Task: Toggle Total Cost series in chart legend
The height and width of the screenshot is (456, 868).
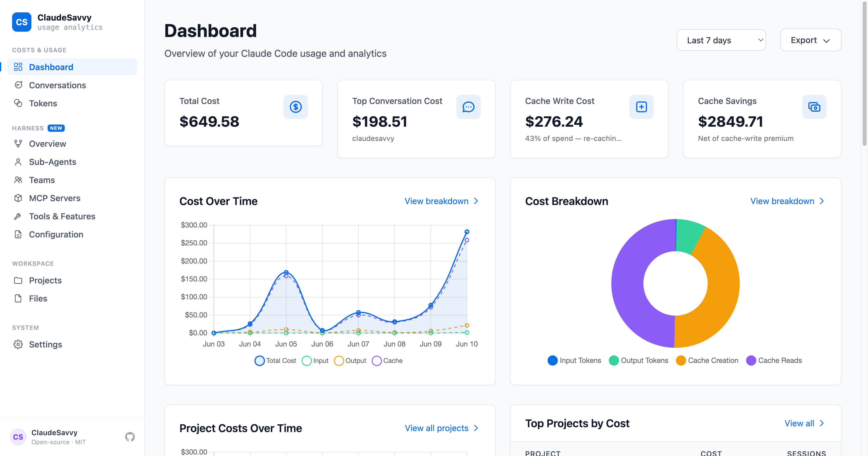Action: tap(275, 361)
